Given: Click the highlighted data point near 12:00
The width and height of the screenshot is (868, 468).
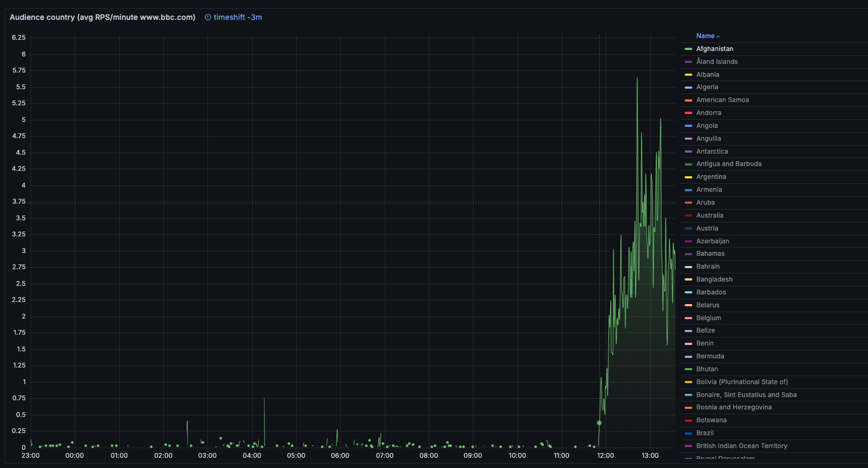Looking at the screenshot, I should click(x=599, y=423).
